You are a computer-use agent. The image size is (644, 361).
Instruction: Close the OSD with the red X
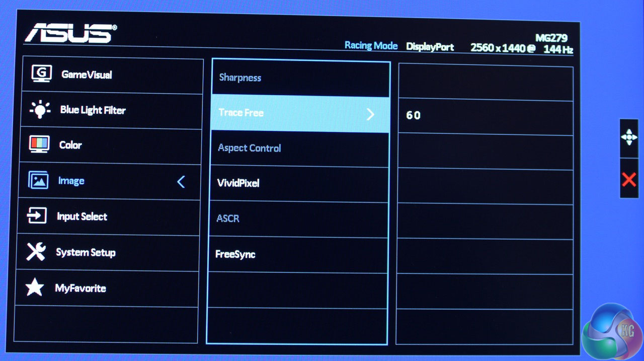click(x=629, y=179)
